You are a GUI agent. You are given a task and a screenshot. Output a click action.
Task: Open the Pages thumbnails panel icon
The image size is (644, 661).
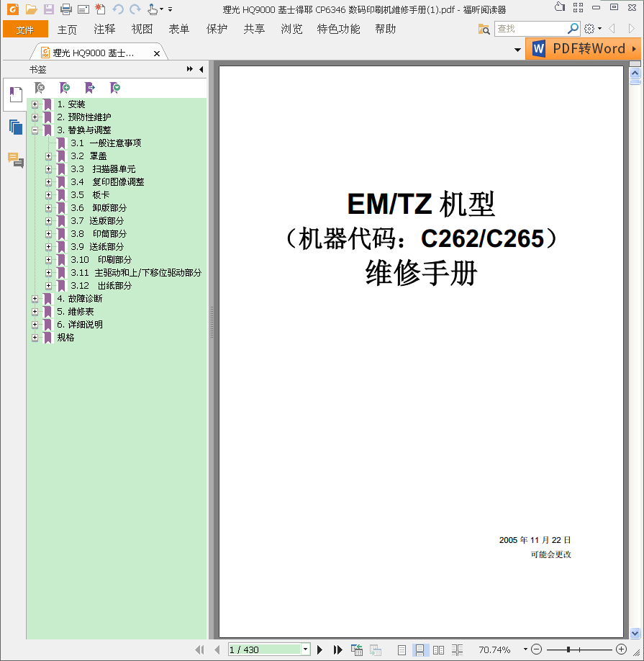click(16, 127)
